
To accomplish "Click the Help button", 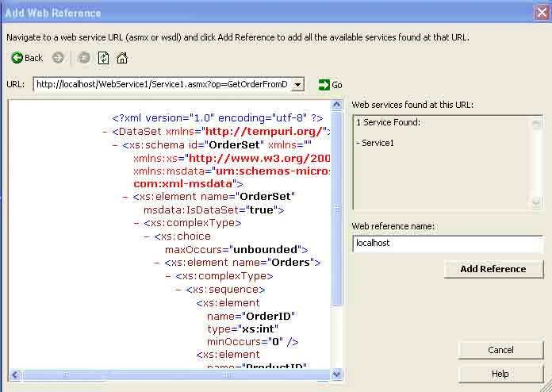I will click(x=500, y=374).
